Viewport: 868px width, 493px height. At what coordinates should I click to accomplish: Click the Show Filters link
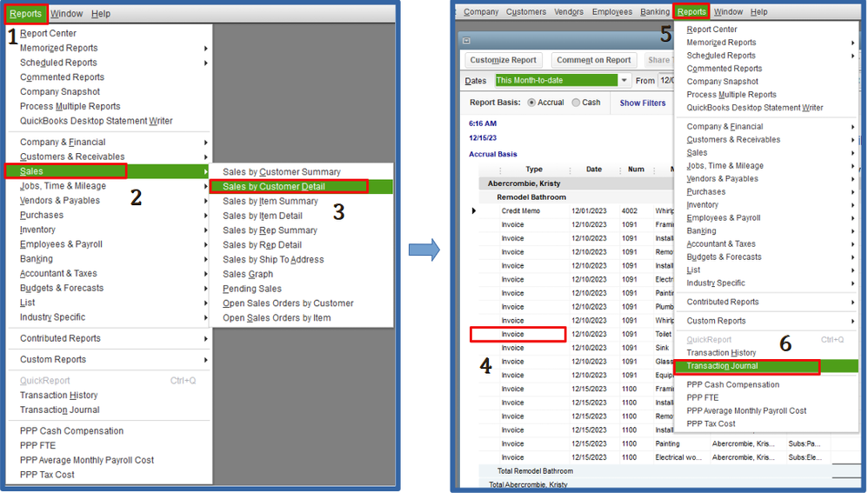[x=642, y=103]
